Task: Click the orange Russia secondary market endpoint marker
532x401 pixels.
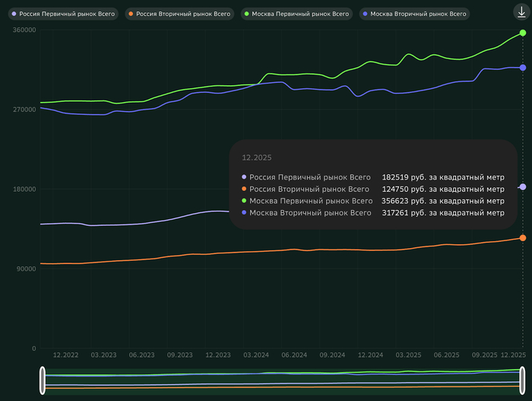Action: click(523, 238)
